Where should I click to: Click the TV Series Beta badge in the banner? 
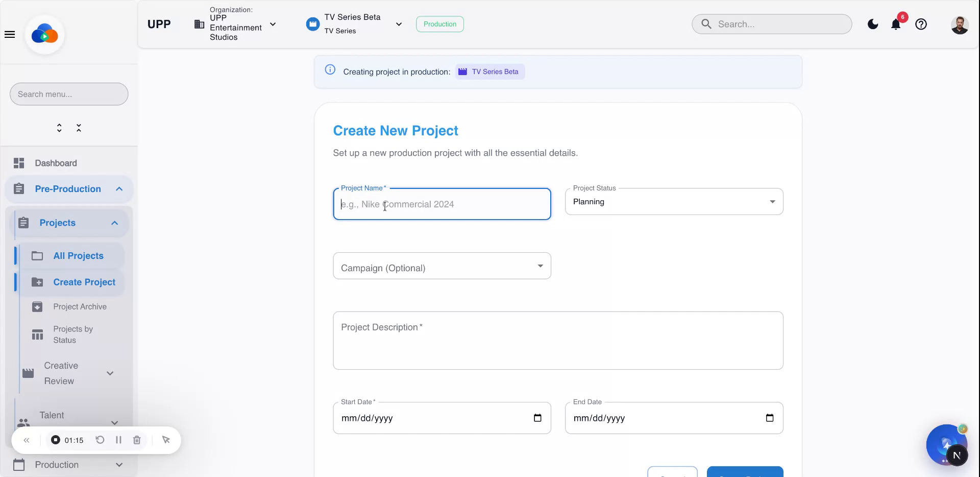point(489,71)
